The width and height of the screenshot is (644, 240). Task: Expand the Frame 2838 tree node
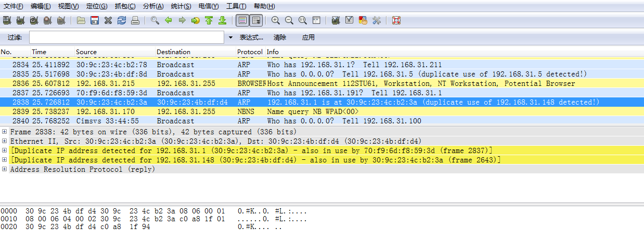point(5,132)
